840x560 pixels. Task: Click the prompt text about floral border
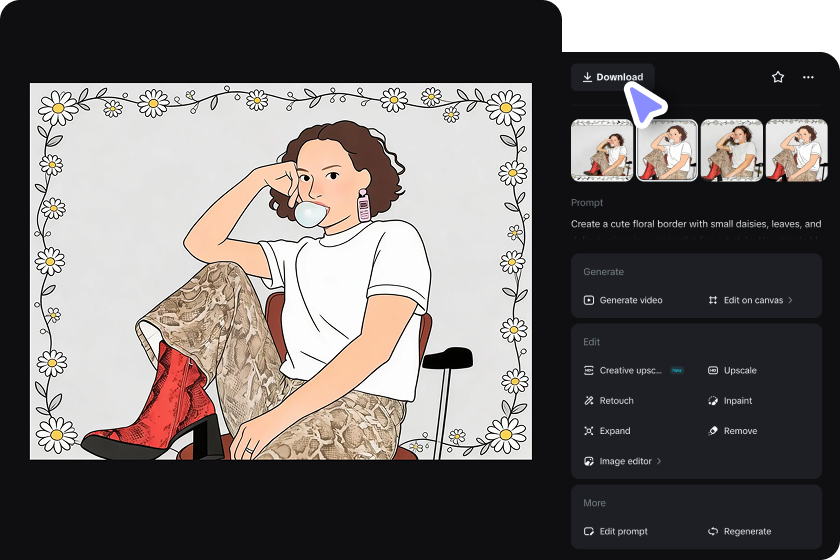[x=696, y=224]
